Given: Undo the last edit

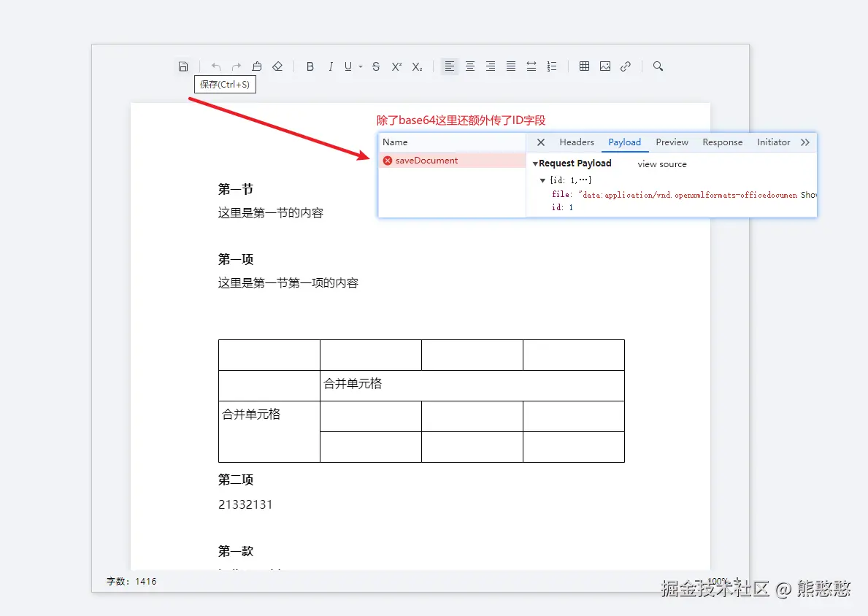Looking at the screenshot, I should point(216,66).
